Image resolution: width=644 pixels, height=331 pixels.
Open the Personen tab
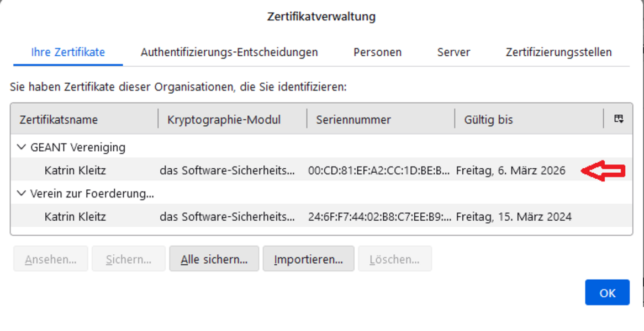(x=377, y=52)
